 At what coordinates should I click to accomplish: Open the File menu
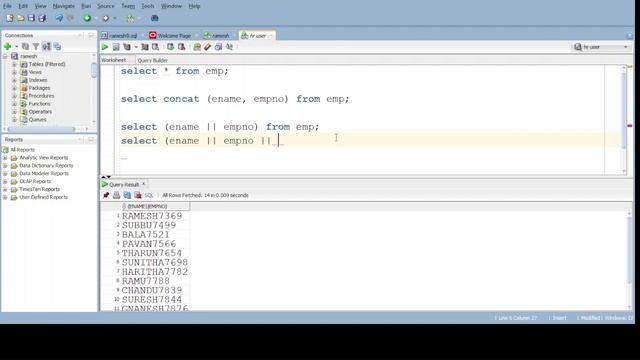point(7,6)
